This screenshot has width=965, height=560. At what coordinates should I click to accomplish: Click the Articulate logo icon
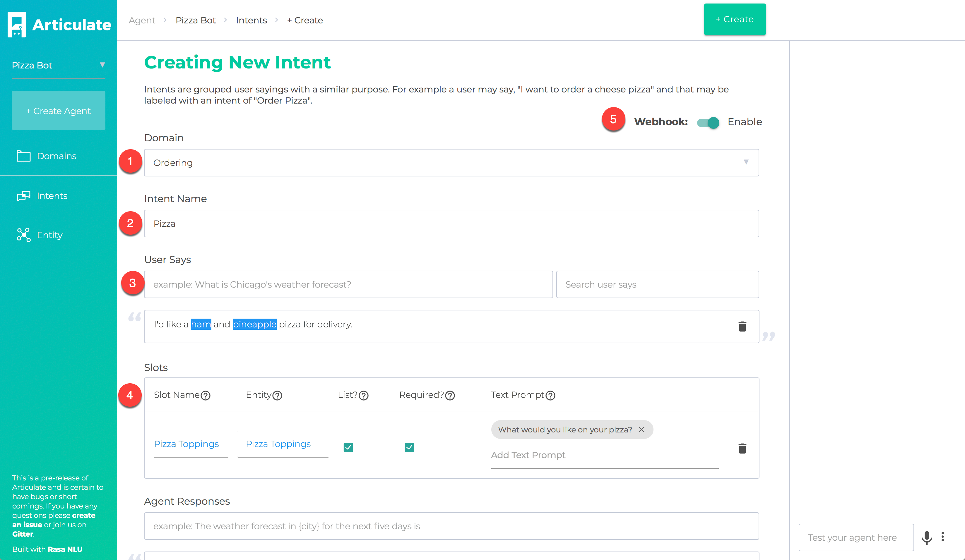17,25
